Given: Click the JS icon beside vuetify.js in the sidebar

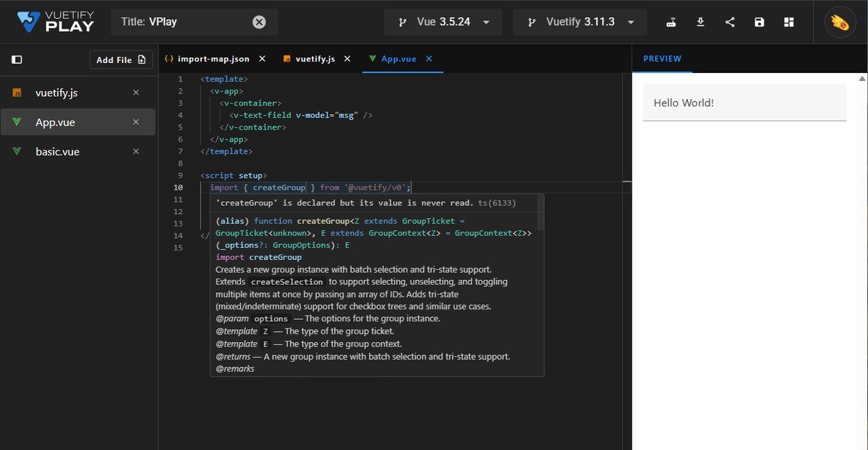Looking at the screenshot, I should click(17, 93).
